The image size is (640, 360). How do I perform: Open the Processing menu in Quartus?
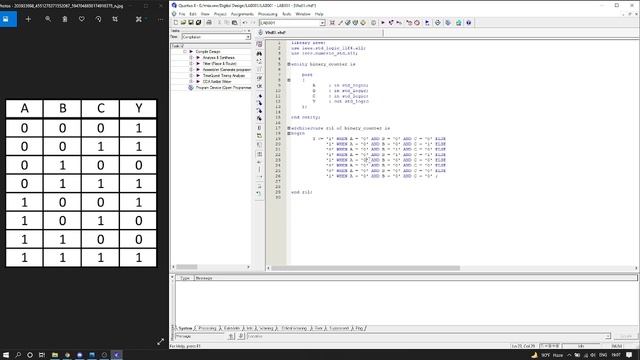click(x=267, y=14)
